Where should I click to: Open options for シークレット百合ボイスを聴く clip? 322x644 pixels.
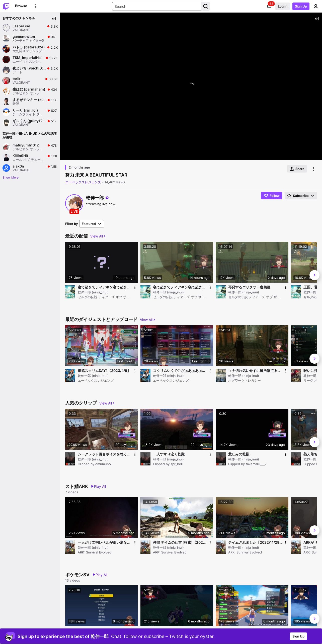pos(135,454)
